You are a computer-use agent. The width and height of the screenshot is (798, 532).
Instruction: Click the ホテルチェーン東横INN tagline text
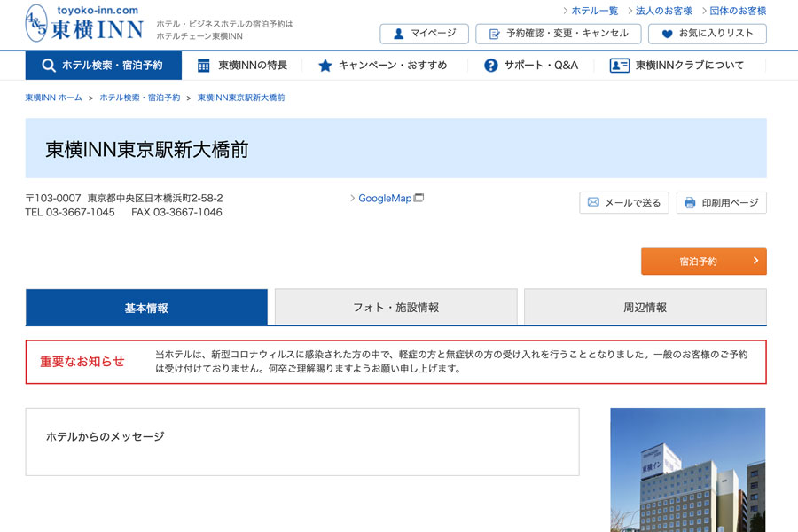pyautogui.click(x=199, y=36)
